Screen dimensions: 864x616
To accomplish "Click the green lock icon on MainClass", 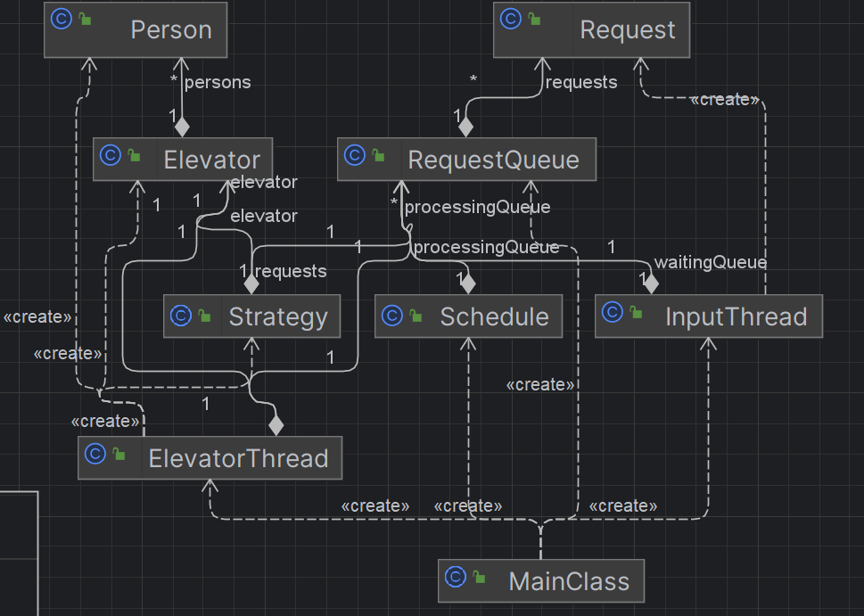I will point(480,578).
